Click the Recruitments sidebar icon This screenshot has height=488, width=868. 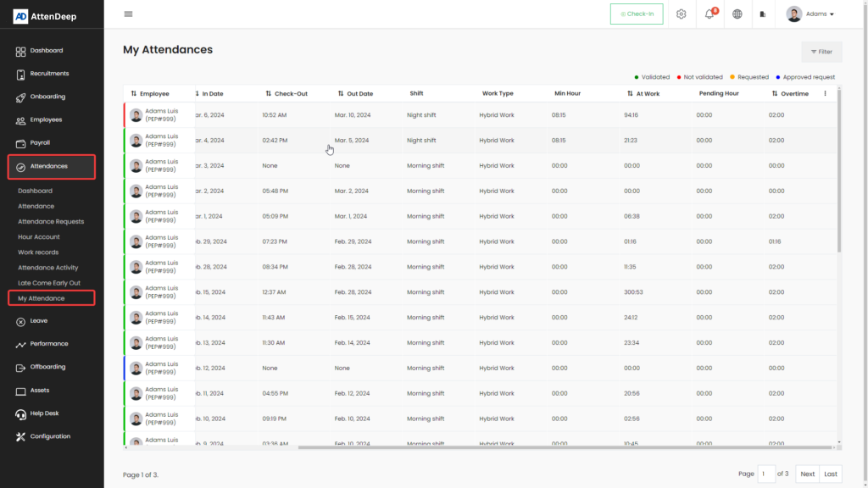[x=20, y=74]
